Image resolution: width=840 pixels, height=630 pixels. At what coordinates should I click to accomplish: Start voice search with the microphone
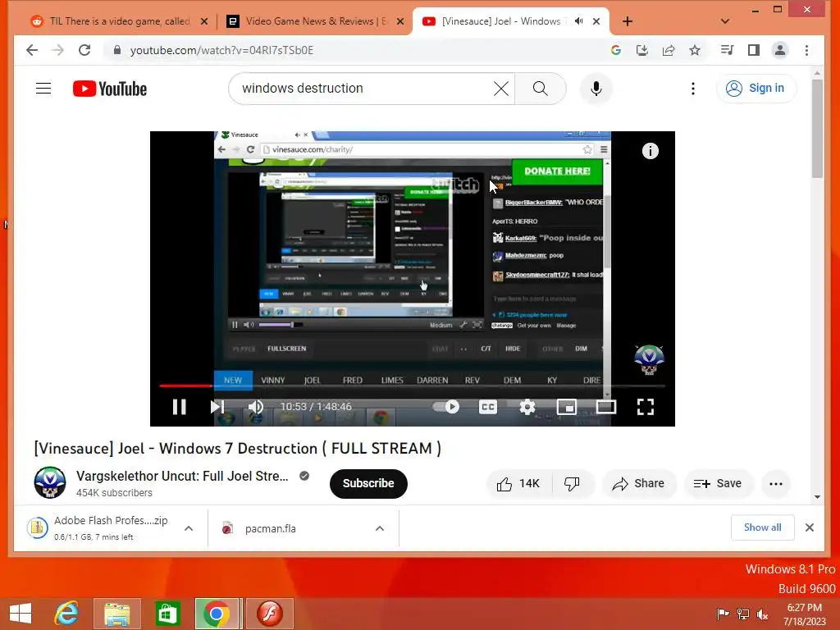click(596, 89)
